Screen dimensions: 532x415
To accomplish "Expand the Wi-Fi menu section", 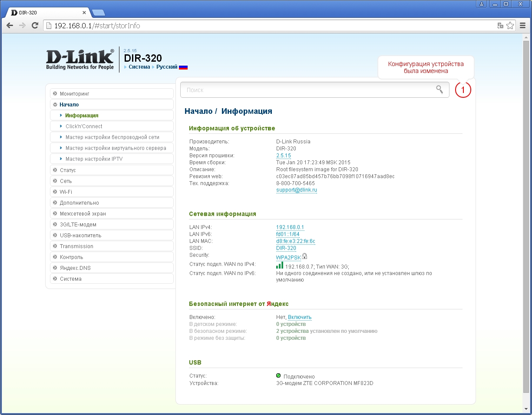I will pos(112,192).
